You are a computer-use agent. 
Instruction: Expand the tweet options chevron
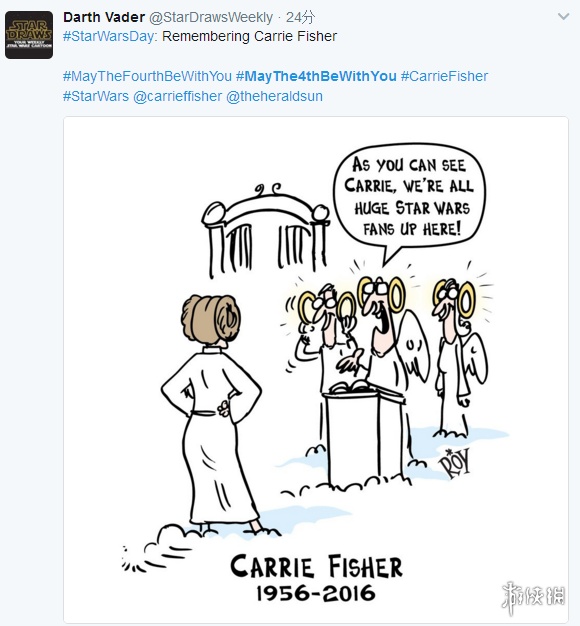point(563,16)
